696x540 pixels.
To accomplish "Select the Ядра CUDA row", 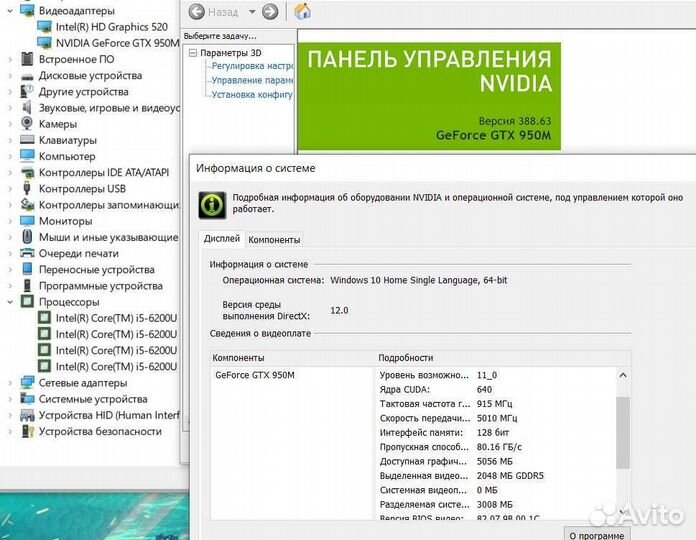I will click(496, 390).
